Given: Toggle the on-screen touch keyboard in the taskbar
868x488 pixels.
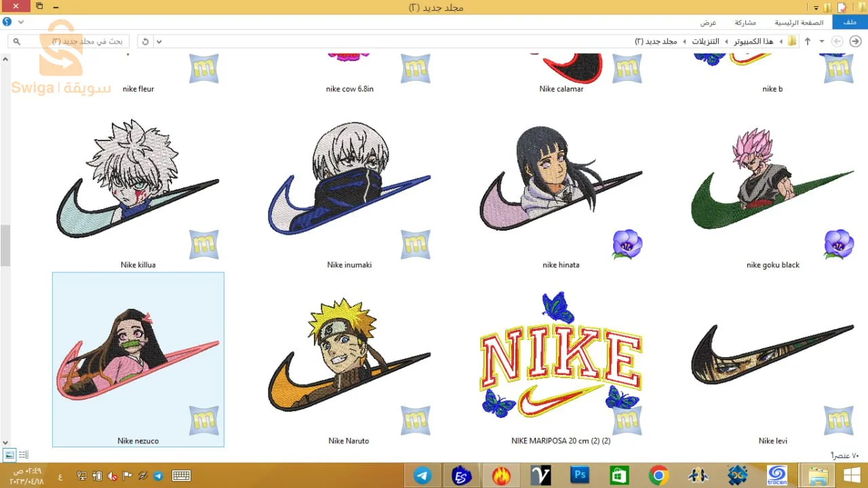Looking at the screenshot, I should (x=181, y=476).
